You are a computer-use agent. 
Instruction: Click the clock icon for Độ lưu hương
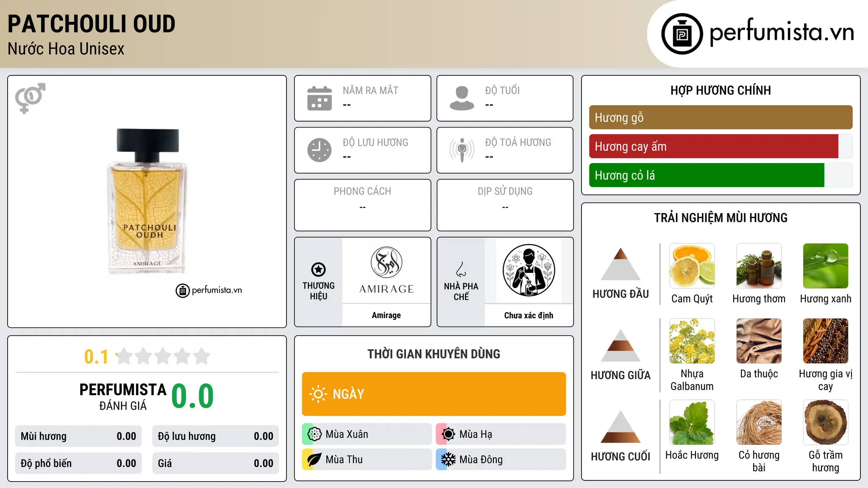point(320,150)
